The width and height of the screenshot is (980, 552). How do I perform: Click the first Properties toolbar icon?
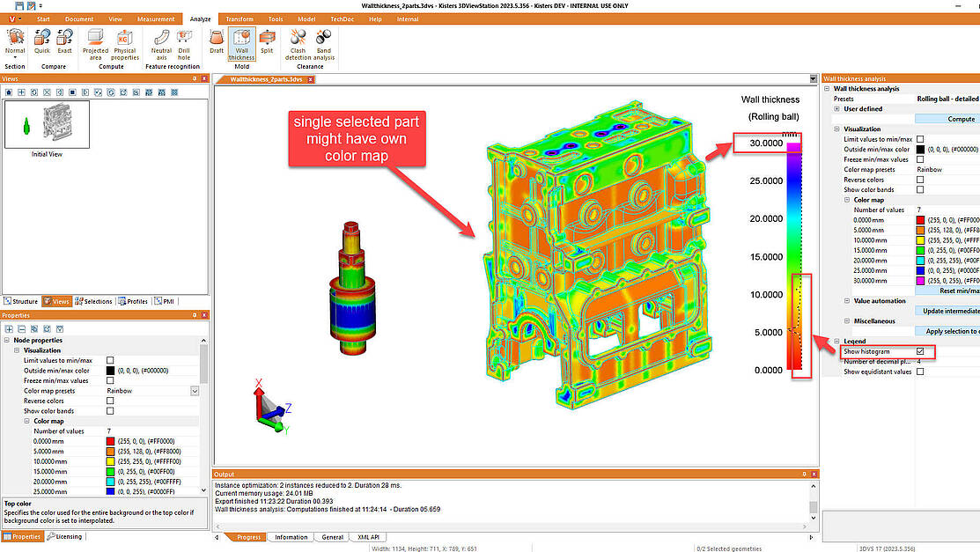(x=9, y=329)
